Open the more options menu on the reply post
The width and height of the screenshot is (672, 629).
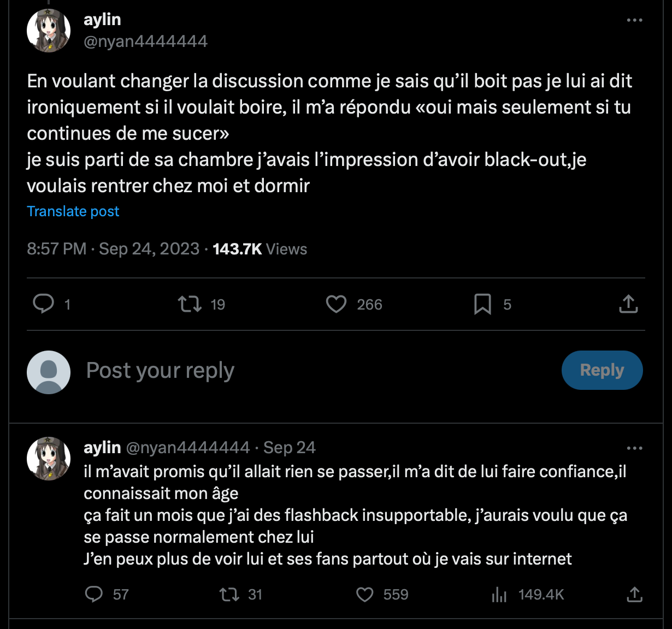pyautogui.click(x=634, y=448)
